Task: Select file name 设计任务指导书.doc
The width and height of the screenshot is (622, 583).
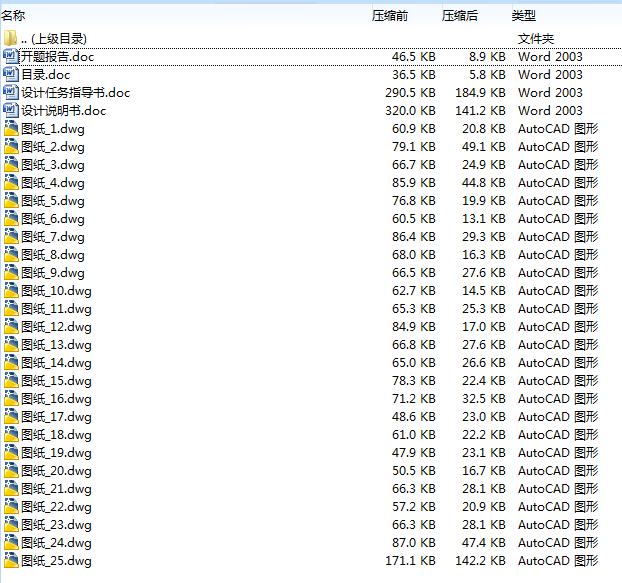Action: (75, 93)
